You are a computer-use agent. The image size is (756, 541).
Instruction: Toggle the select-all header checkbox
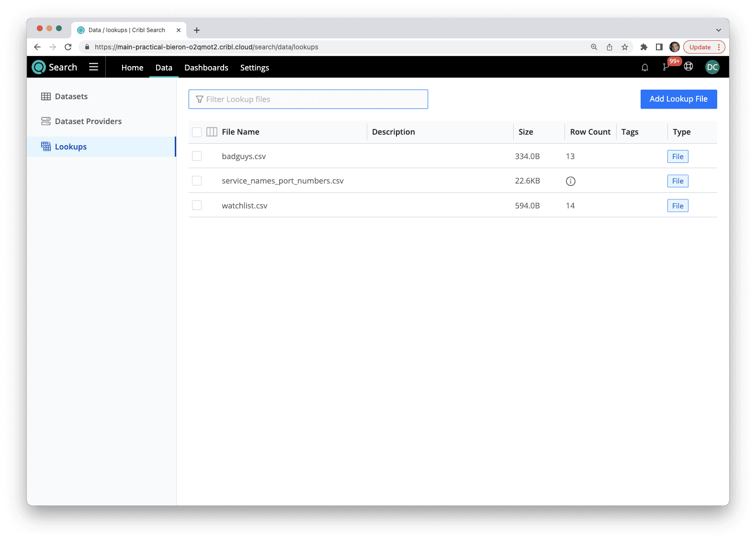(x=197, y=132)
